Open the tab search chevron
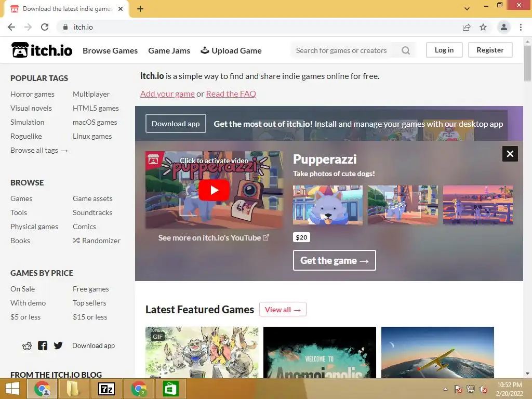This screenshot has height=399, width=532. coord(467,9)
